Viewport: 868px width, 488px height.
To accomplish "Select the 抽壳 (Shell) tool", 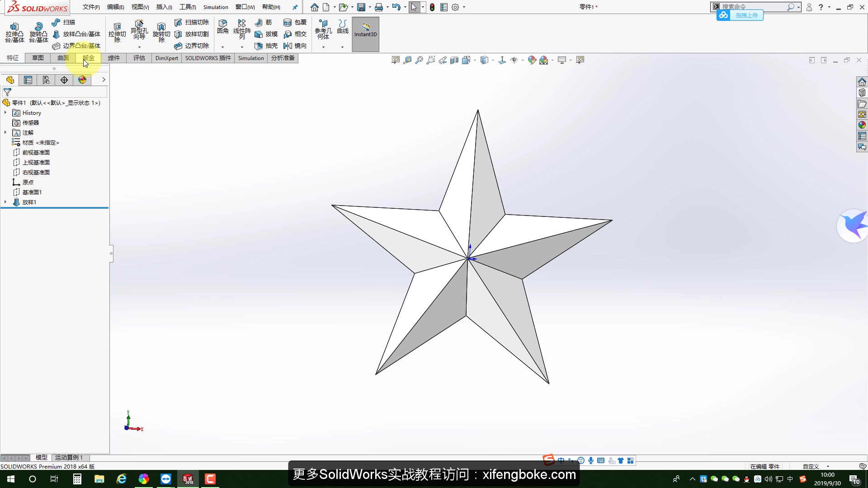I will click(x=270, y=46).
